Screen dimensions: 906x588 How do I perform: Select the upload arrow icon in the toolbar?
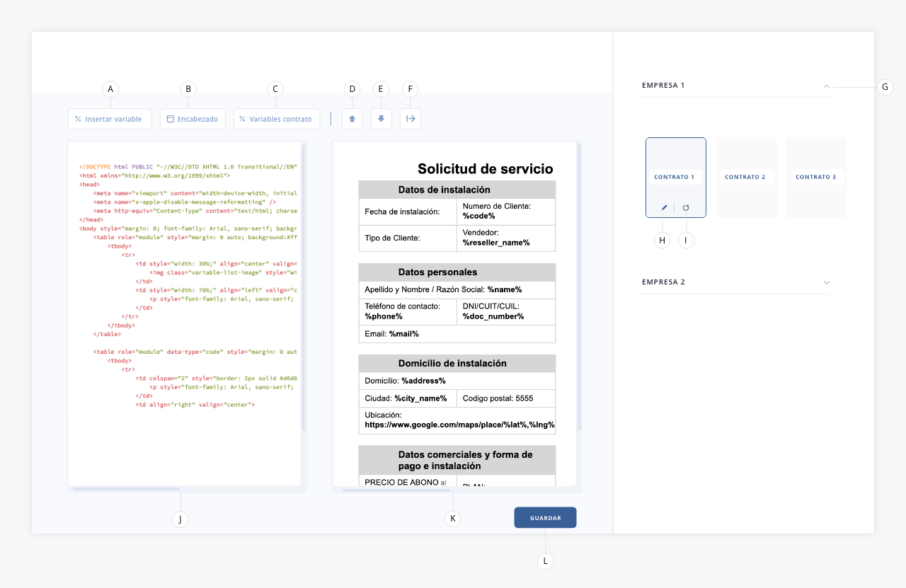352,118
